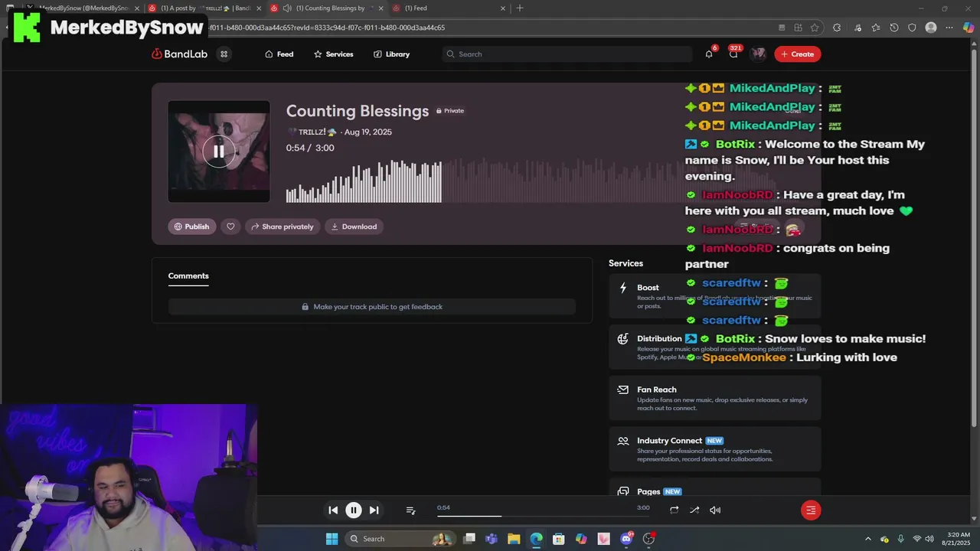980x551 pixels.
Task: Open the Copilot icon in browser toolbar
Action: [969, 28]
